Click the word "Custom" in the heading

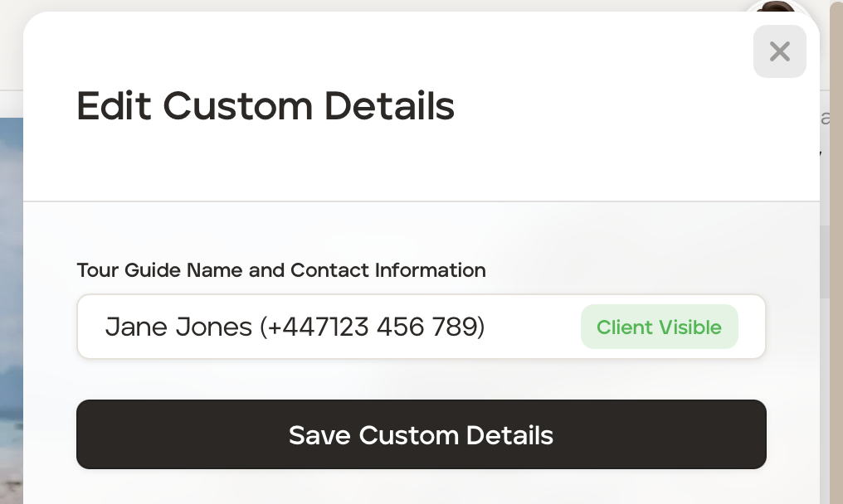click(237, 107)
